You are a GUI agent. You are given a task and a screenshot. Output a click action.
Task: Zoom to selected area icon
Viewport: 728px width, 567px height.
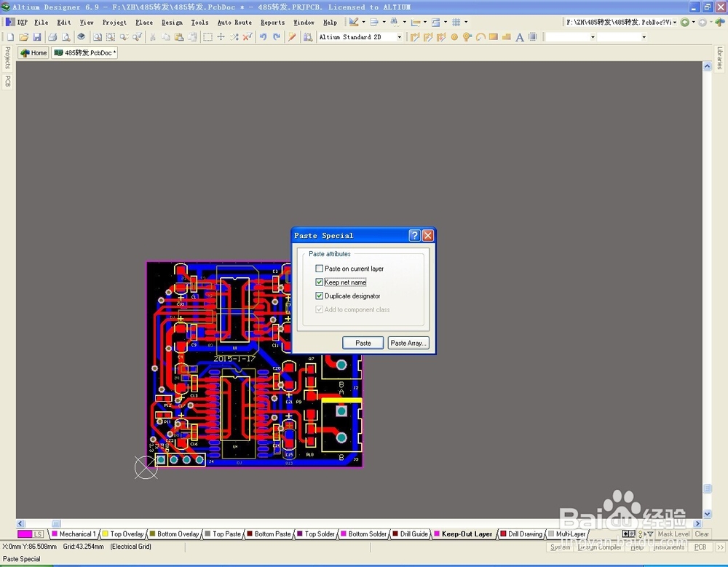point(111,36)
